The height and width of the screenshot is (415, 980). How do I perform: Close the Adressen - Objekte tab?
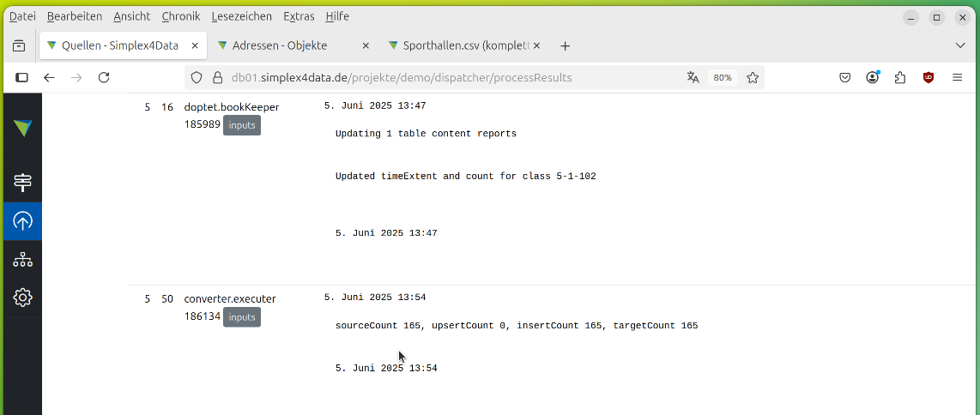(x=366, y=45)
